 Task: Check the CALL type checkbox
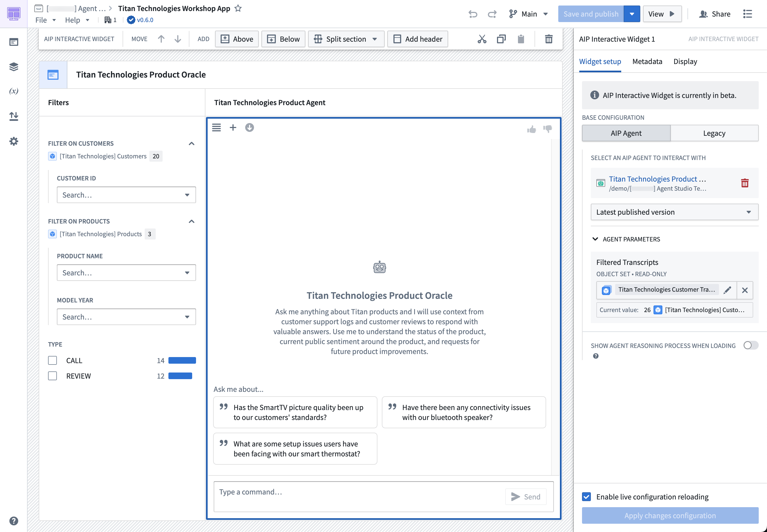click(x=52, y=360)
